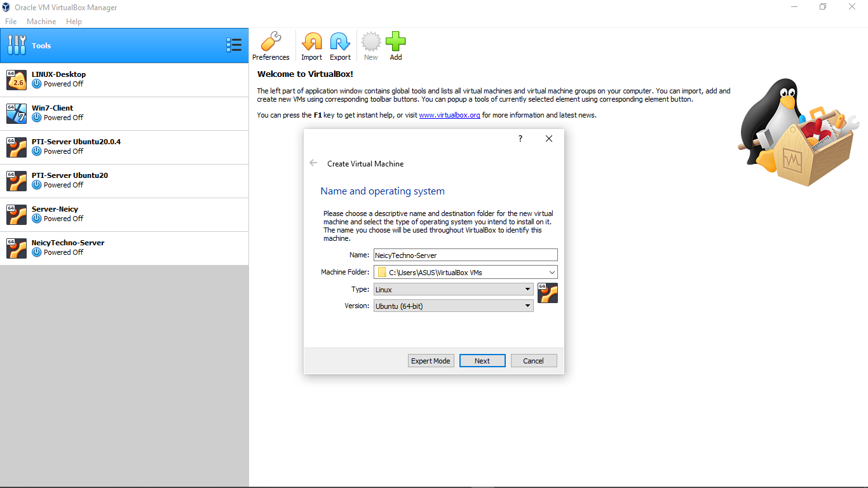Screen dimensions: 868x488
Task: Click the Powered Off status under Server-Neicy
Action: [64, 219]
